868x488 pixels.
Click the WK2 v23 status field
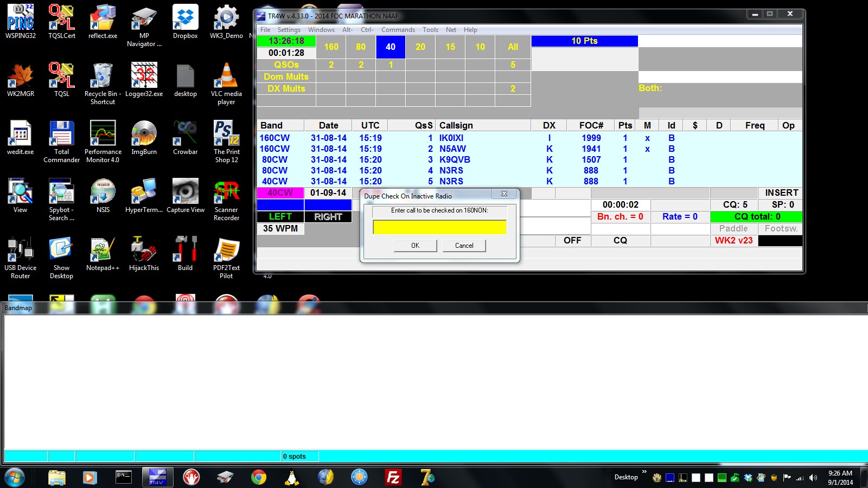pos(733,240)
